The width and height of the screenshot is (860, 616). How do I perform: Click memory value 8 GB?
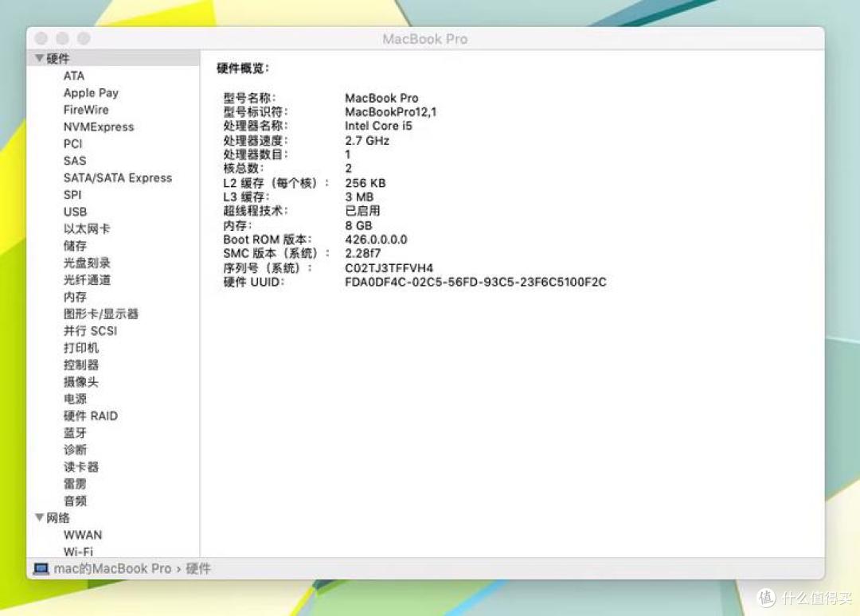click(x=358, y=225)
